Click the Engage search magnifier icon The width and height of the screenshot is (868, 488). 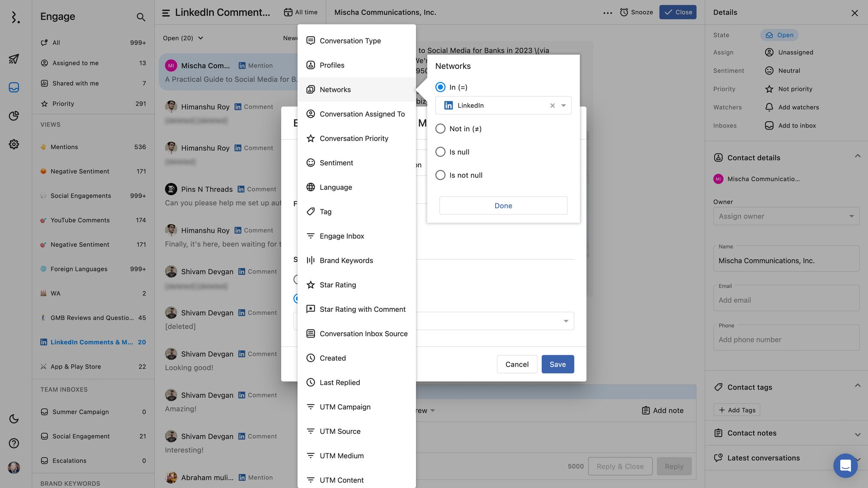click(x=141, y=17)
